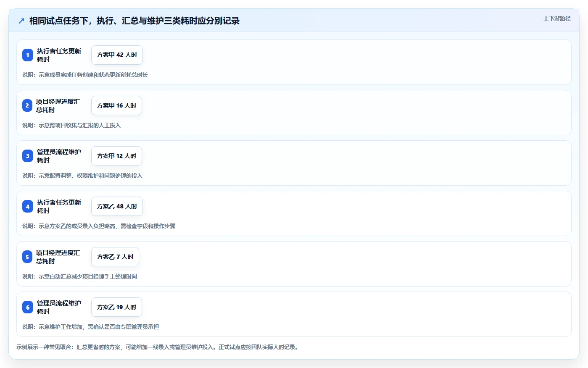Select the 管理员流程维护耗时 title in card 6

coord(59,307)
